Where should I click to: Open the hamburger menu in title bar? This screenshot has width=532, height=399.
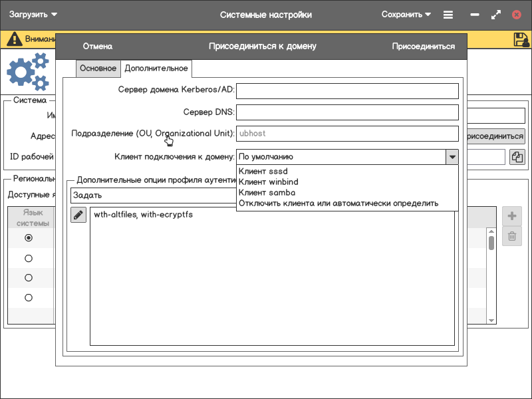pos(448,15)
